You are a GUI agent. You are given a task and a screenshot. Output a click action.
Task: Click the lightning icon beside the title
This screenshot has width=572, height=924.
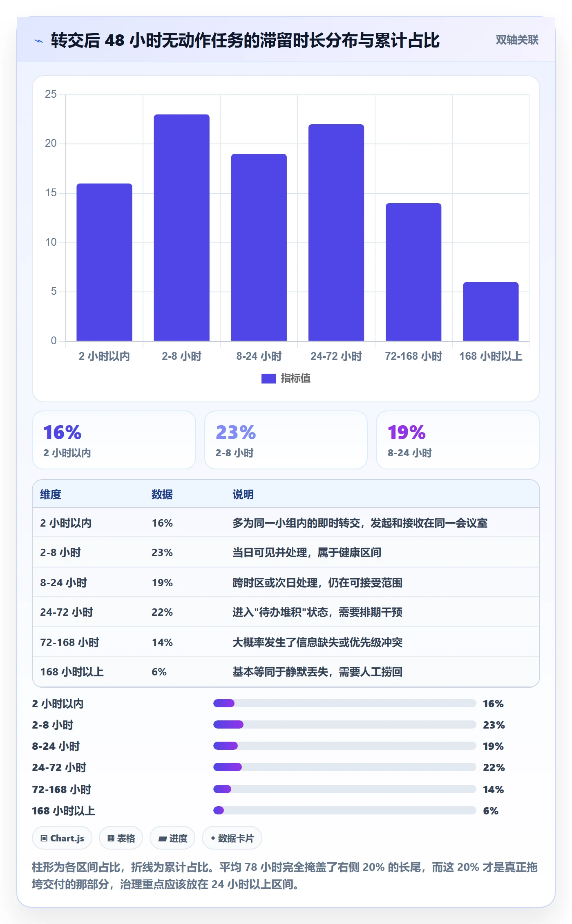tap(39, 41)
